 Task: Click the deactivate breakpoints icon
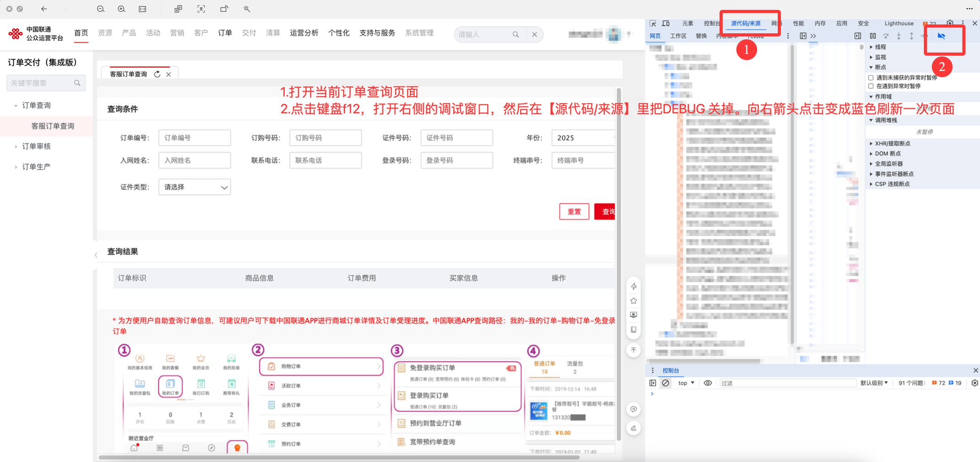click(x=942, y=37)
